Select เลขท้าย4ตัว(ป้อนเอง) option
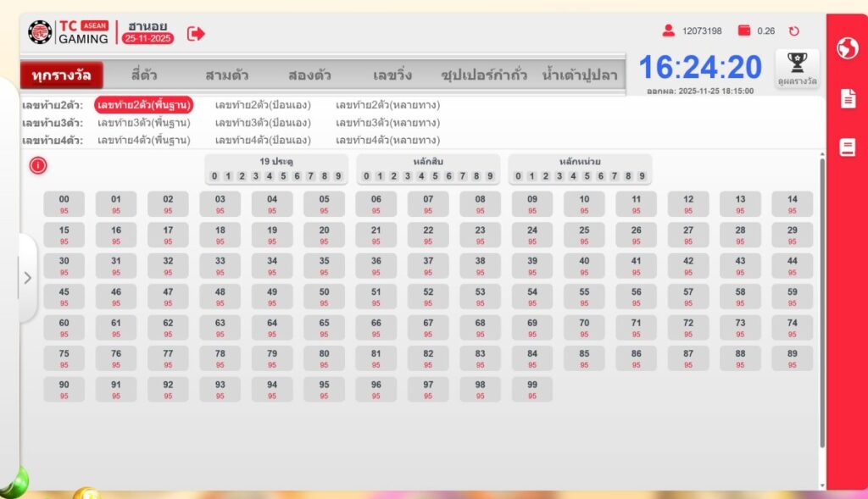 pos(263,141)
